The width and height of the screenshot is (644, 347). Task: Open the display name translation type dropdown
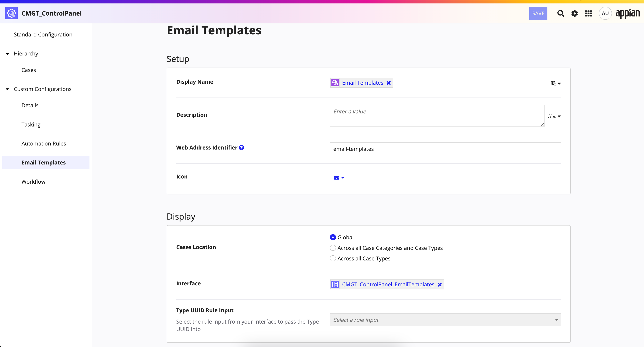click(x=556, y=83)
